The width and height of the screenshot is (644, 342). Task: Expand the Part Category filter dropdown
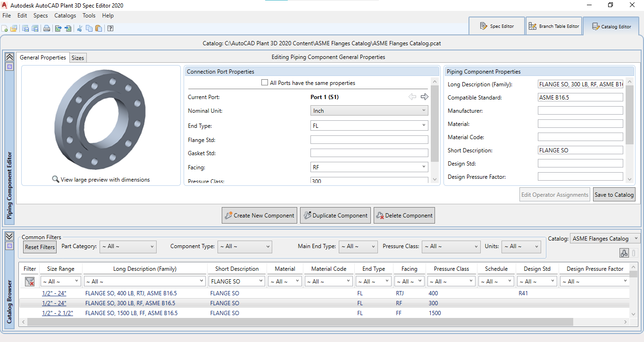[127, 246]
